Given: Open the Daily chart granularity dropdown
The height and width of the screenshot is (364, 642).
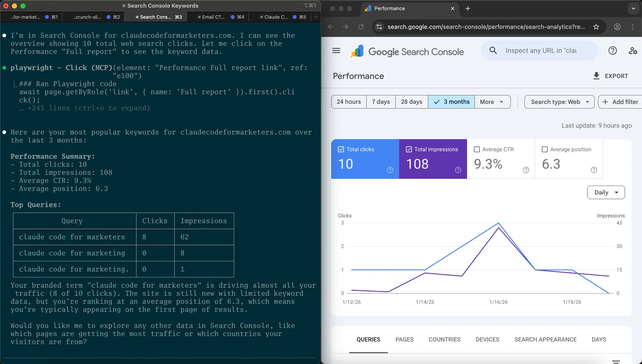Looking at the screenshot, I should [605, 192].
